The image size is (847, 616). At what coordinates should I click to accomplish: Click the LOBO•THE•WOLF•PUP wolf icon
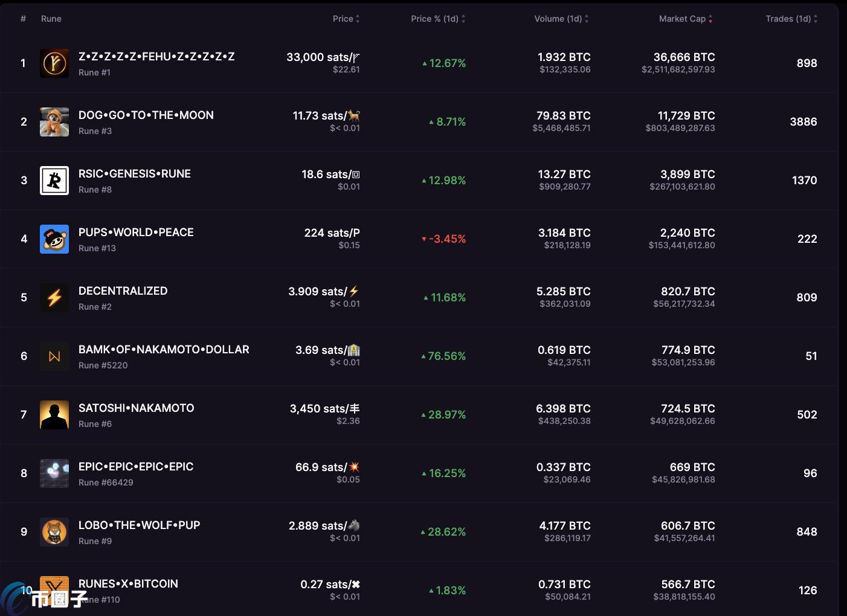tap(54, 532)
